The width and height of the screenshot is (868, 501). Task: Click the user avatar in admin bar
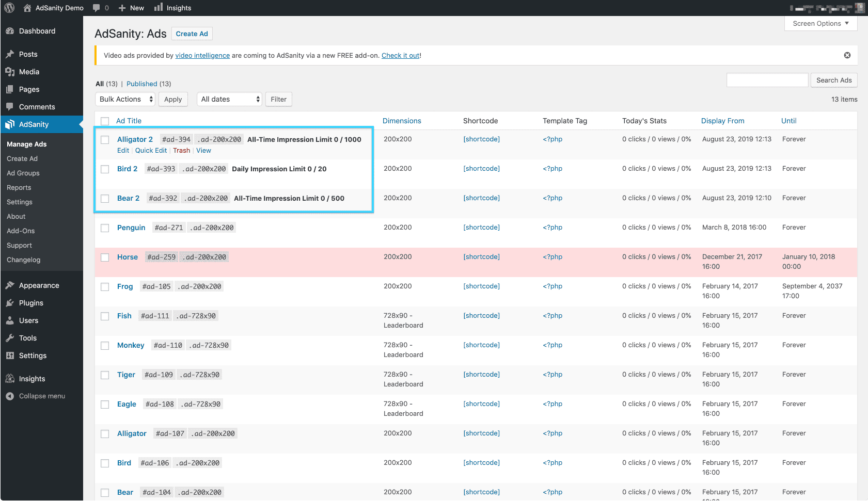(860, 8)
